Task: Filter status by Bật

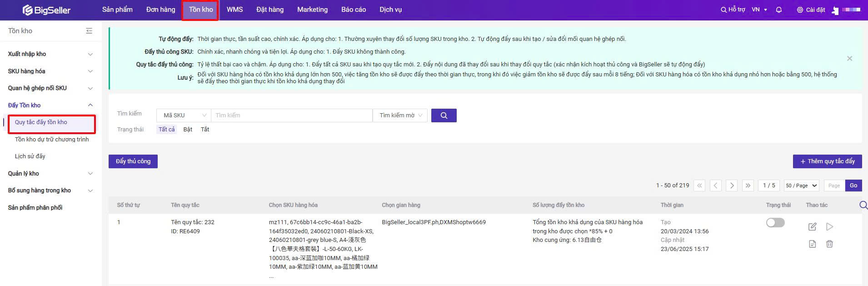Action: (x=188, y=130)
